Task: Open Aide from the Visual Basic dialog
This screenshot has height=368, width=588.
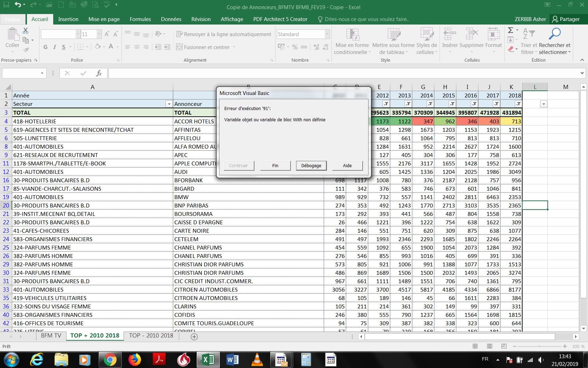Action: pyautogui.click(x=347, y=165)
